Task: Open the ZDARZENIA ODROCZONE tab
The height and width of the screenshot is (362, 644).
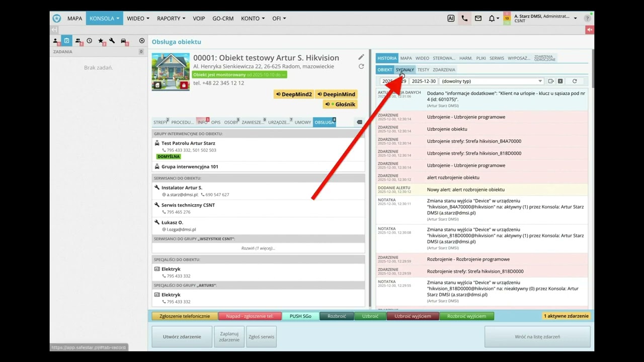Action: tap(545, 58)
